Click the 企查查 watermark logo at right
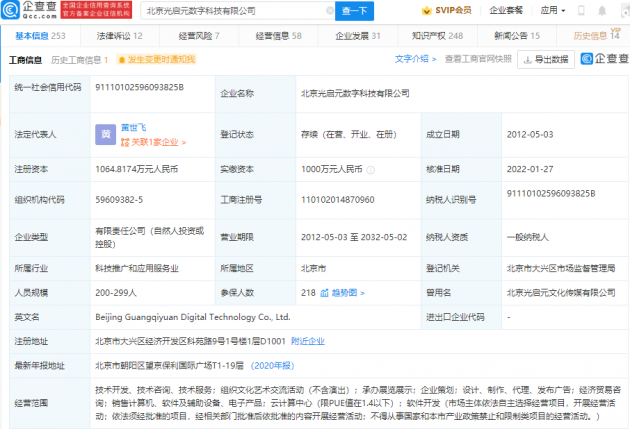Image resolution: width=630 pixels, height=429 pixels. pos(605,59)
